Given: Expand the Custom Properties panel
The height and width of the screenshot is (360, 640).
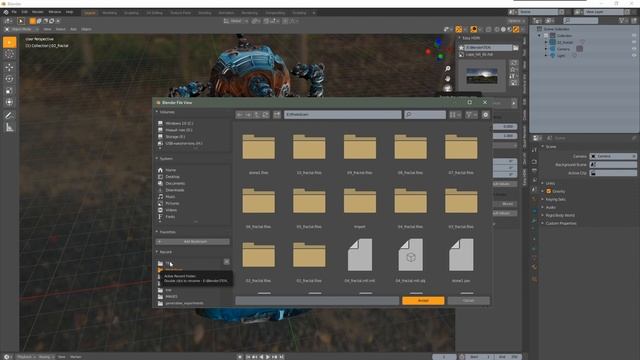Looking at the screenshot, I should tap(560, 224).
